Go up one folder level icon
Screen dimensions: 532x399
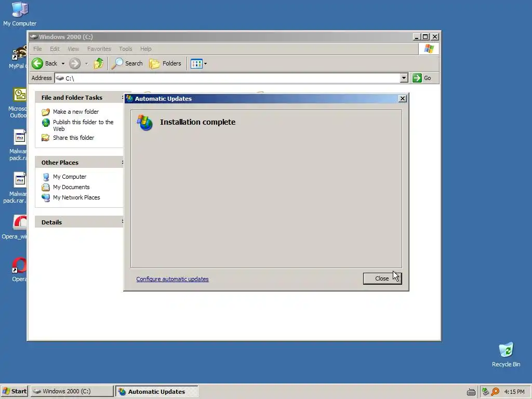99,63
